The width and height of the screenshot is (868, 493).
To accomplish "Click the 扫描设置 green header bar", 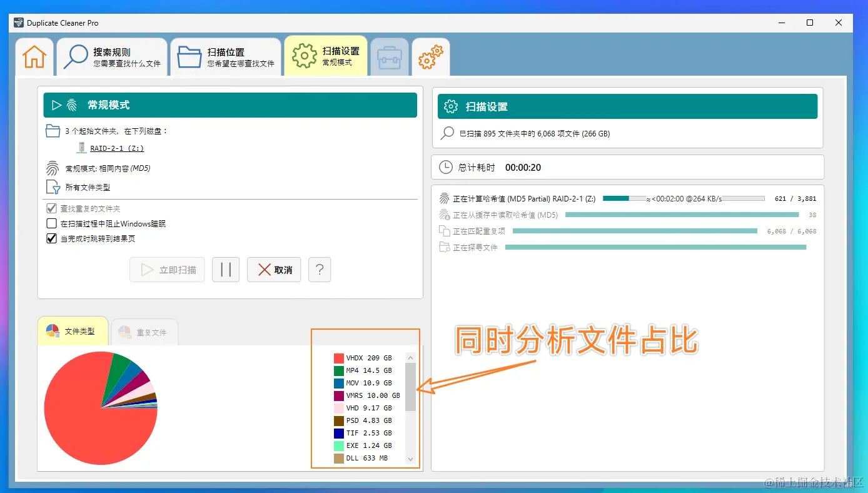I will [x=628, y=106].
